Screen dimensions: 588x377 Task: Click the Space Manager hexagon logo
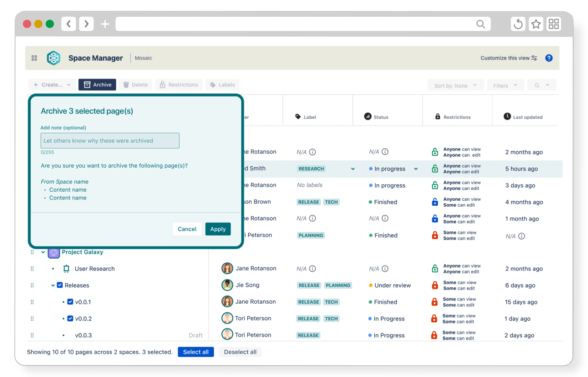(x=54, y=58)
